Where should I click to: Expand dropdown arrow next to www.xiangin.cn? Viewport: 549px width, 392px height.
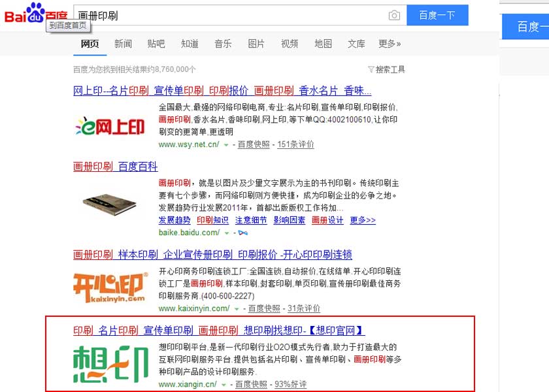224,385
